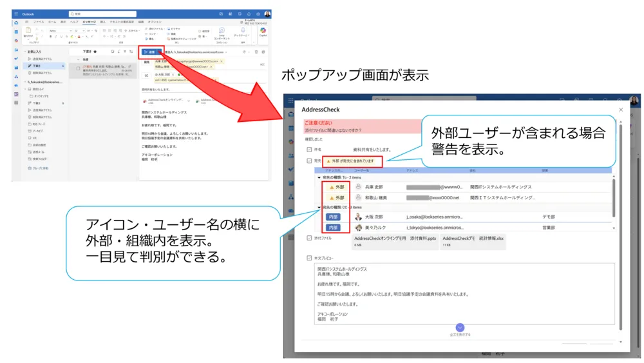Click the Paste clipboard icon in the ribbon
This screenshot has height=363, width=644.
[x=28, y=31]
